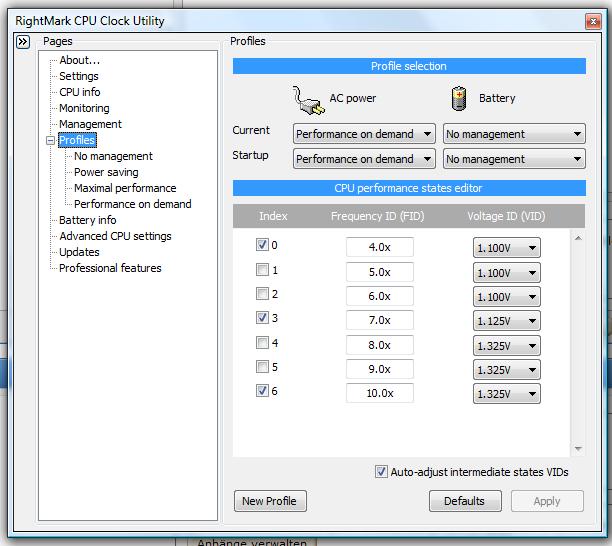Toggle Auto-adjust intermediate states VIDs

381,472
